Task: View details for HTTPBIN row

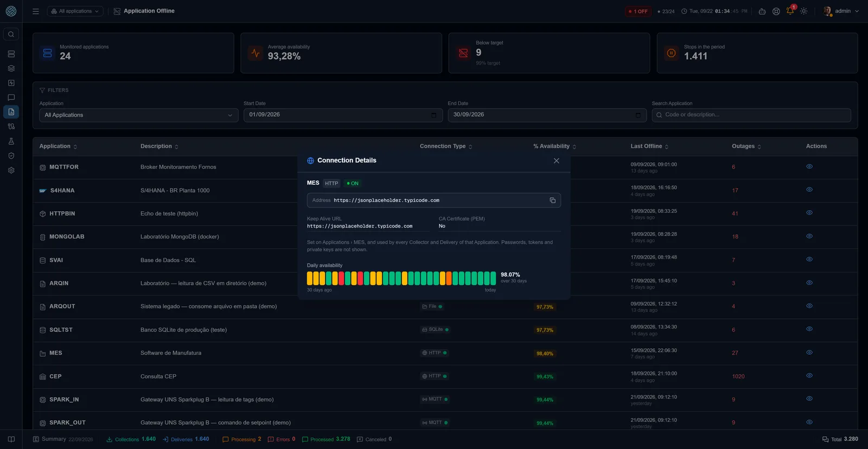Action: coord(809,213)
